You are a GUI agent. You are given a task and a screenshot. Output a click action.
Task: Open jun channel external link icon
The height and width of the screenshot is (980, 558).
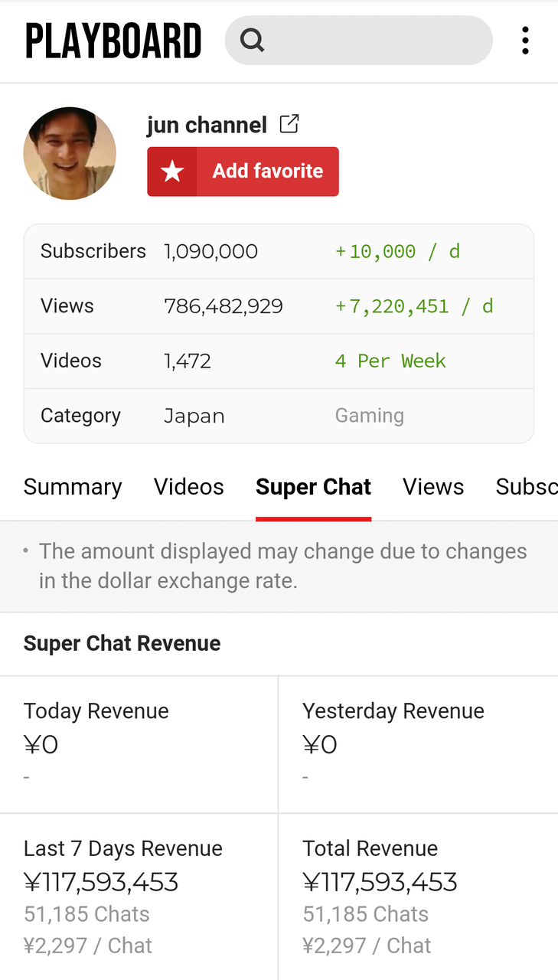pyautogui.click(x=289, y=124)
